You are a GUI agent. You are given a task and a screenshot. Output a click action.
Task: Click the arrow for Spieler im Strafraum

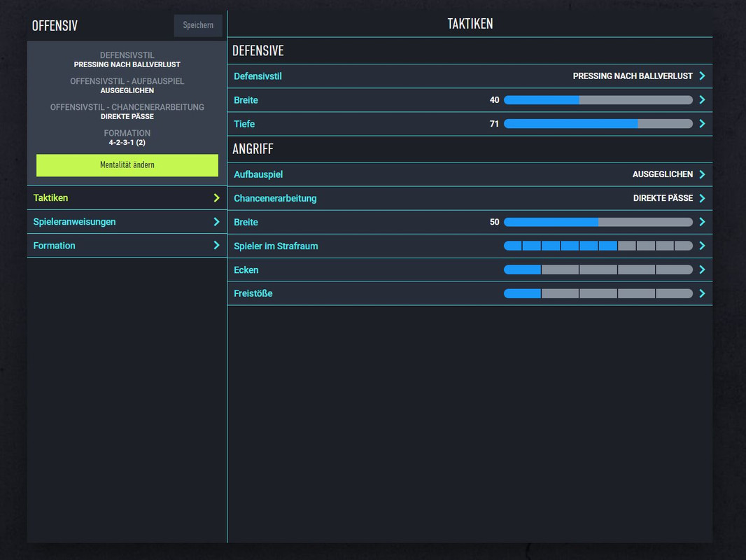pyautogui.click(x=702, y=246)
